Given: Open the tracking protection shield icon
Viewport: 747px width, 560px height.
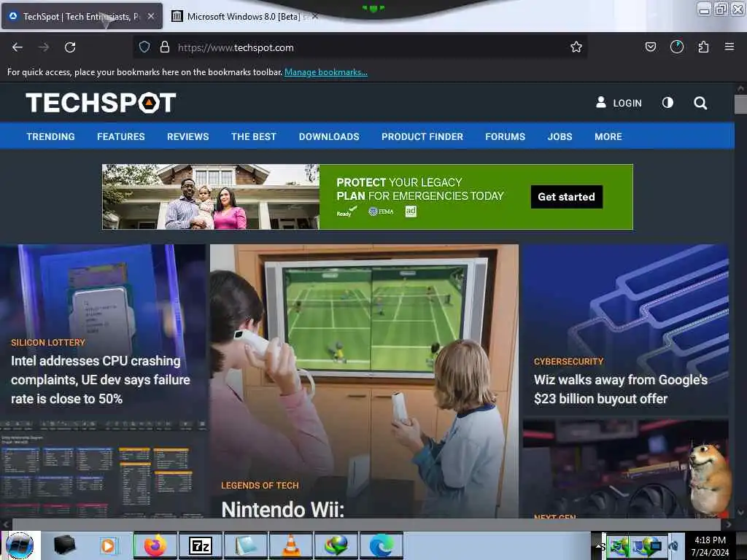Looking at the screenshot, I should tap(144, 47).
